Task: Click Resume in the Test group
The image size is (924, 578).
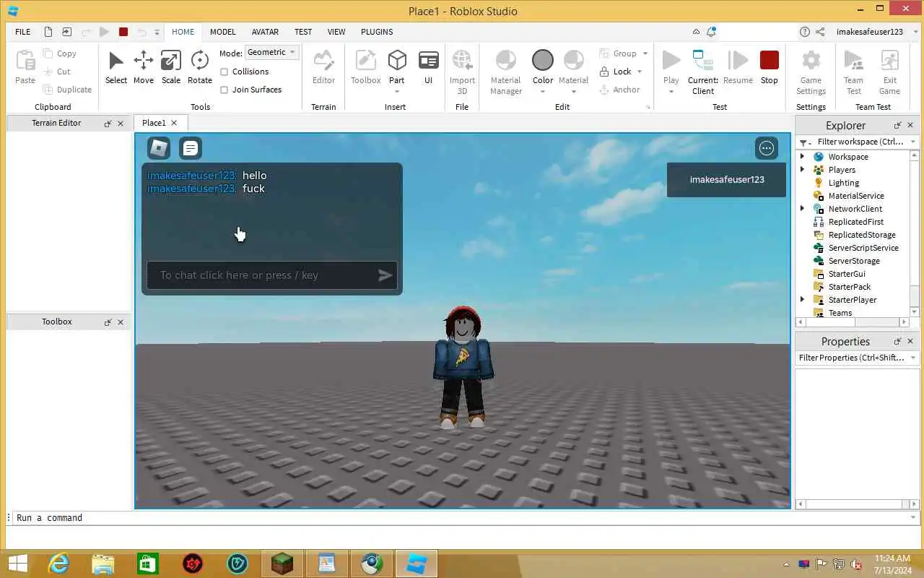Action: tap(738, 67)
